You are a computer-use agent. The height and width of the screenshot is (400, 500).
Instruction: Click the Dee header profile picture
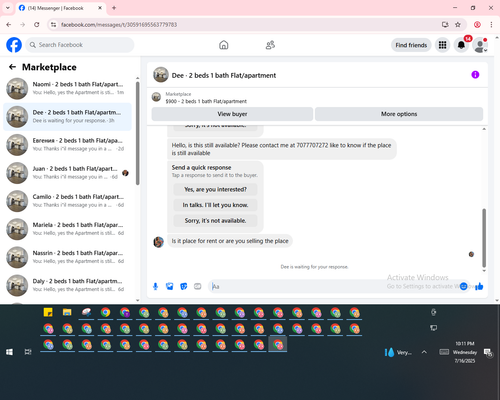pyautogui.click(x=161, y=75)
